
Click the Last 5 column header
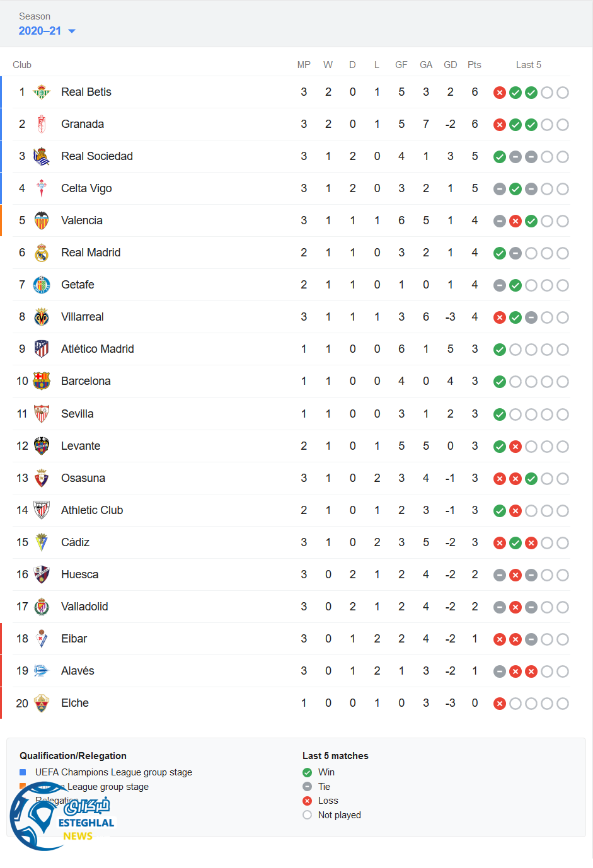528,65
